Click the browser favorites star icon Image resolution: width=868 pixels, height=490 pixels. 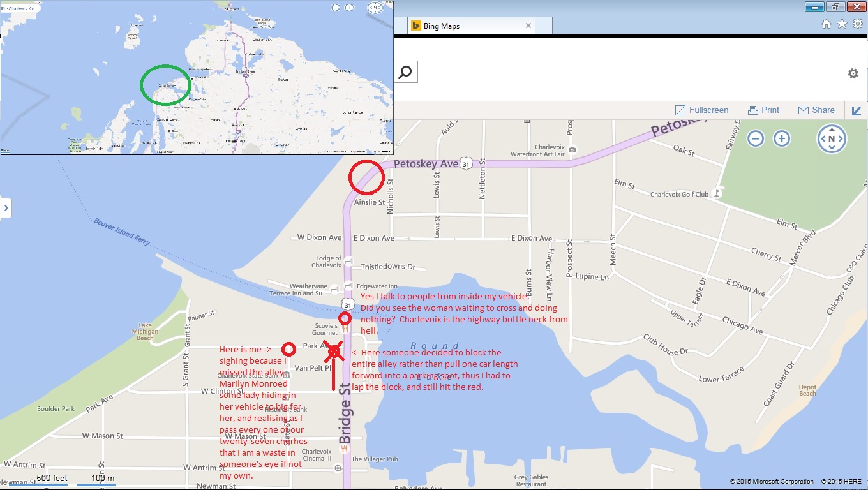click(x=842, y=24)
